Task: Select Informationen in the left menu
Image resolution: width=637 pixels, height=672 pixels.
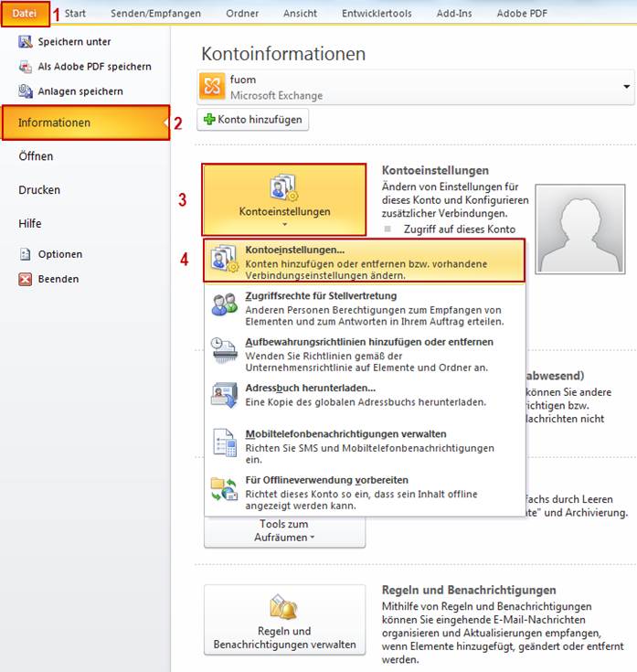Action: point(85,123)
